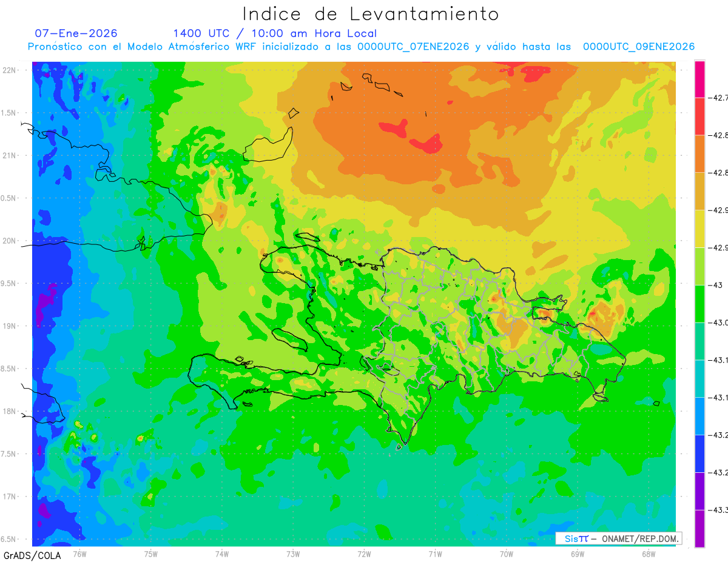Select the red legend color band

click(699, 116)
